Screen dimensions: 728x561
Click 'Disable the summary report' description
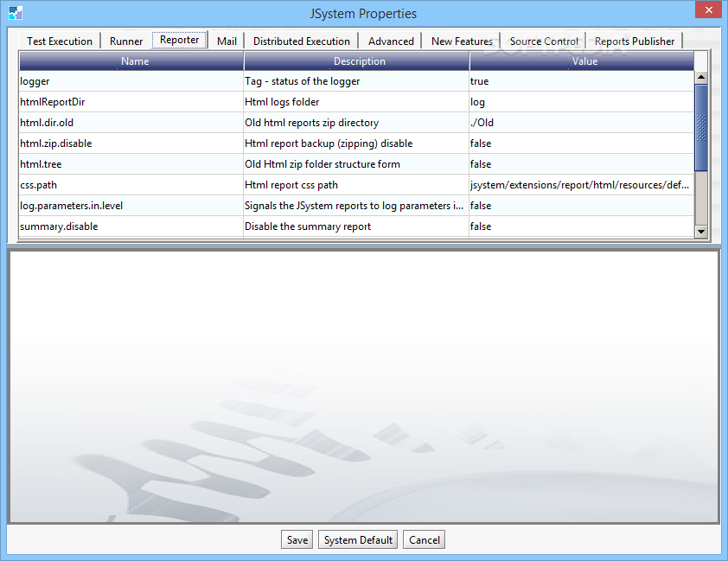356,226
